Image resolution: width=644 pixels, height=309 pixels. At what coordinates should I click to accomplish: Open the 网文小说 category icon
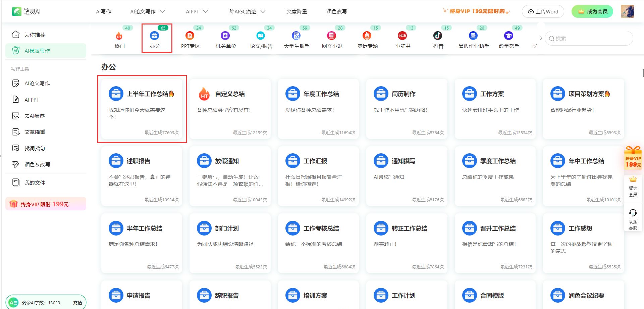[331, 36]
